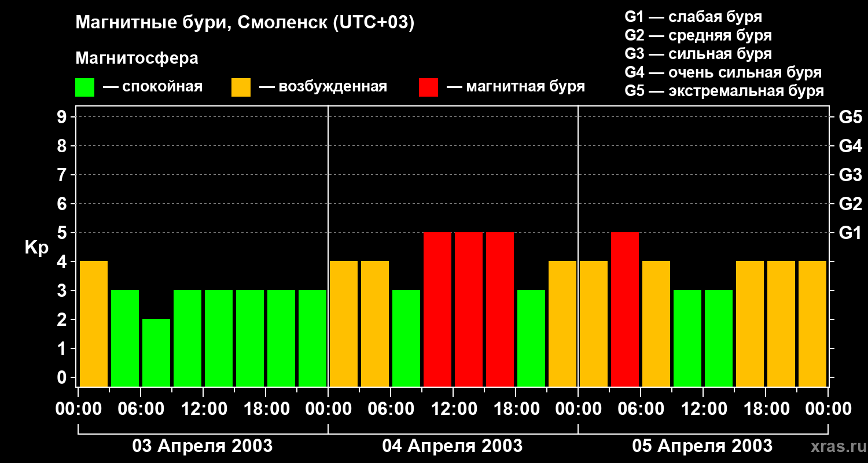Click the red bar at 12:00 on 04 April

tap(469, 309)
